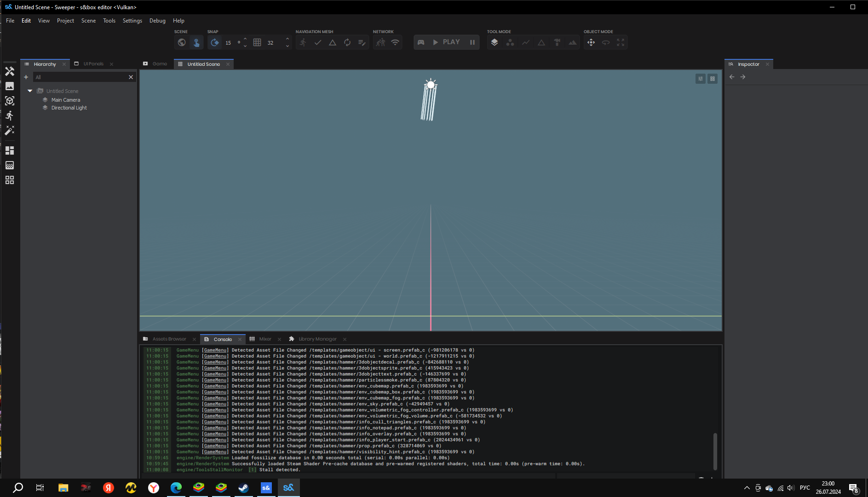Click the add plus icon in Hierarchy
This screenshot has height=497, width=868.
(26, 77)
